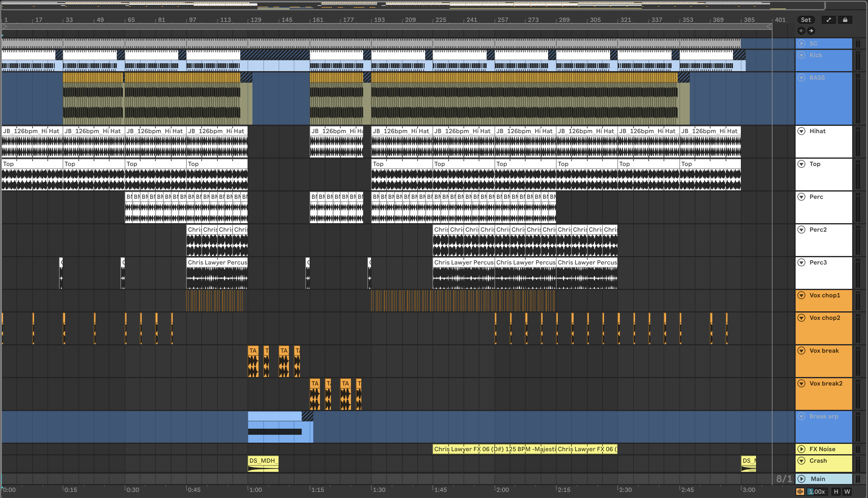The width and height of the screenshot is (868, 498).
Task: Click the 8/1 grid size indicator
Action: click(784, 479)
